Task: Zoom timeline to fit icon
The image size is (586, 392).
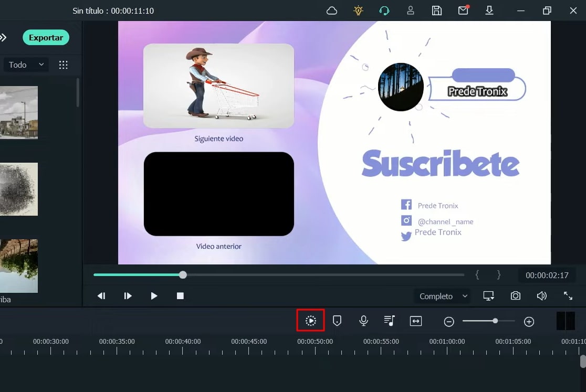Action: [415, 321]
